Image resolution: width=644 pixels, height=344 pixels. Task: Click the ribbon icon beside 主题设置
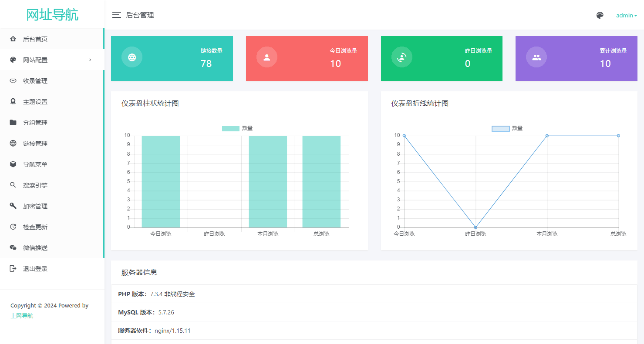coord(13,102)
